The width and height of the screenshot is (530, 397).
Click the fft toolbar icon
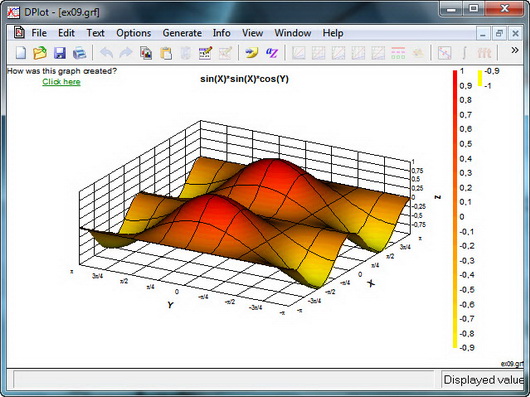(x=484, y=53)
